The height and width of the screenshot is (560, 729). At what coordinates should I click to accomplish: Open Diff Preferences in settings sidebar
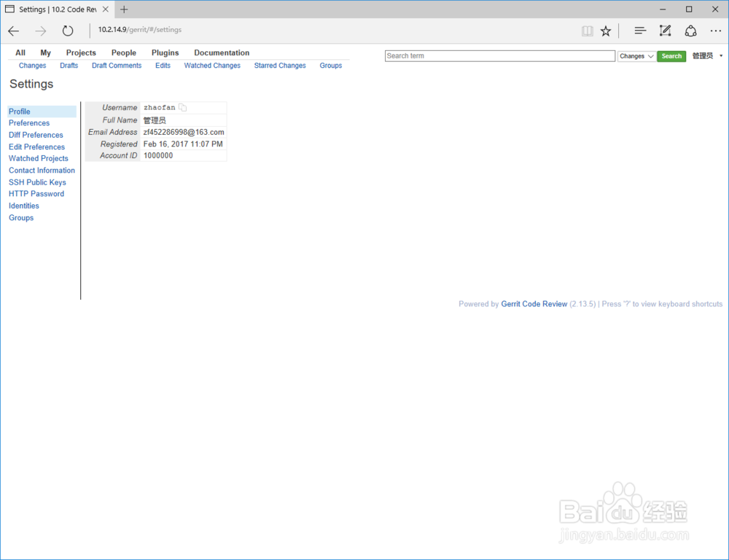[36, 135]
